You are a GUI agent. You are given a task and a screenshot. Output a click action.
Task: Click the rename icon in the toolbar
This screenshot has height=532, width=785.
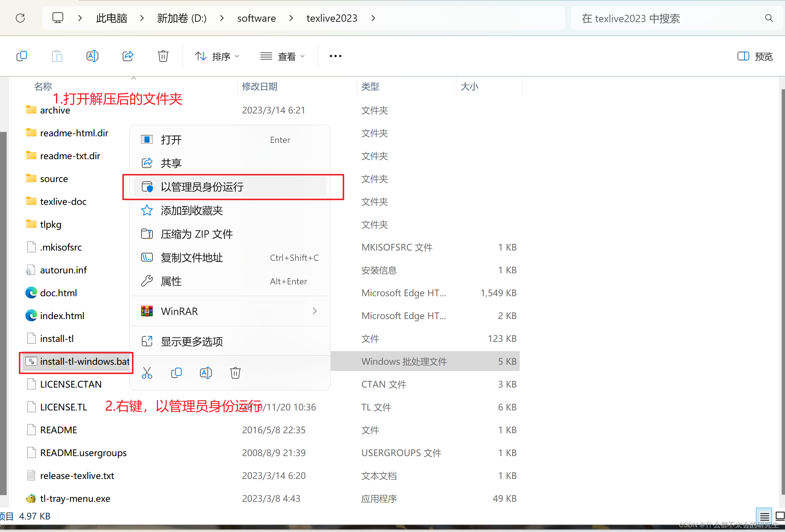pos(92,56)
